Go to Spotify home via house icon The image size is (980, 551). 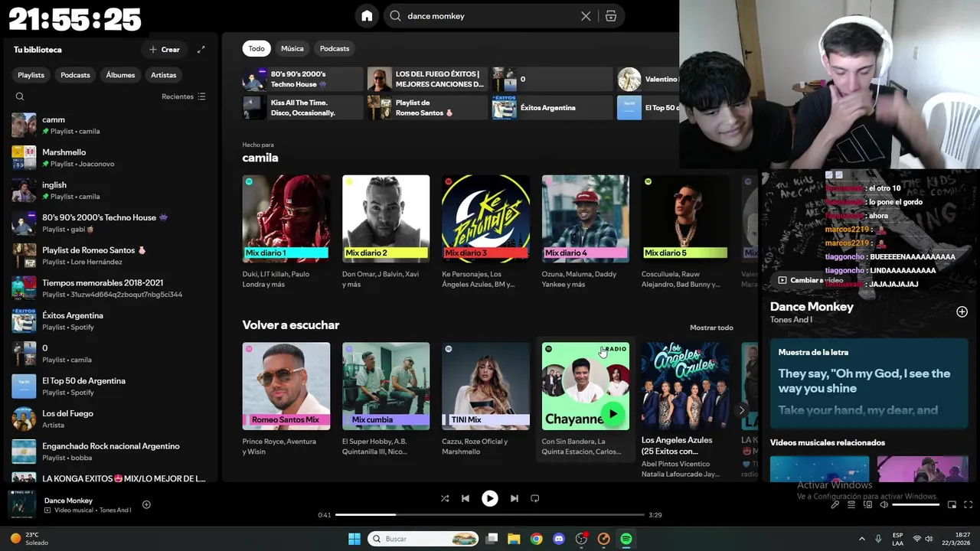pyautogui.click(x=367, y=16)
